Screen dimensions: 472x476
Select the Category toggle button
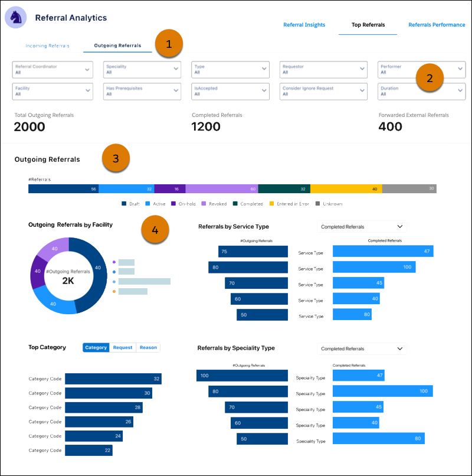point(96,348)
